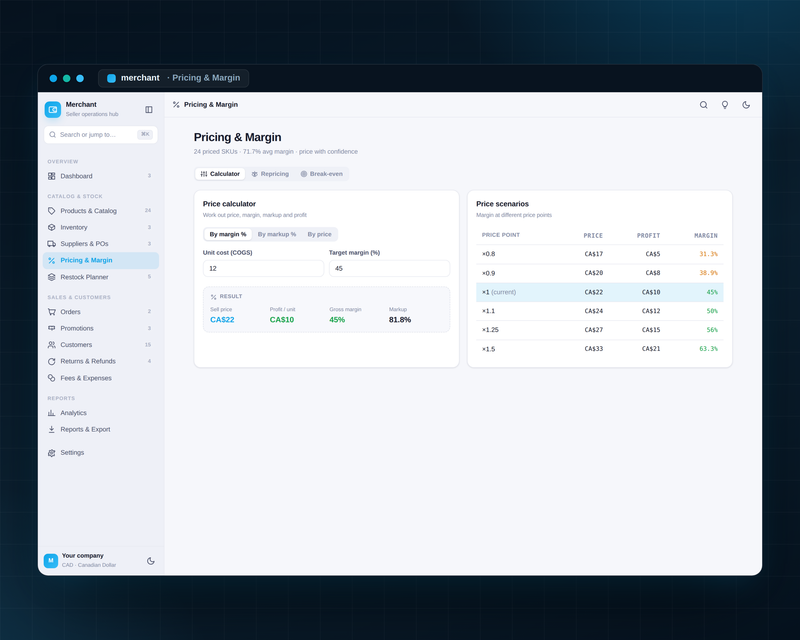Select By price mode

(319, 234)
